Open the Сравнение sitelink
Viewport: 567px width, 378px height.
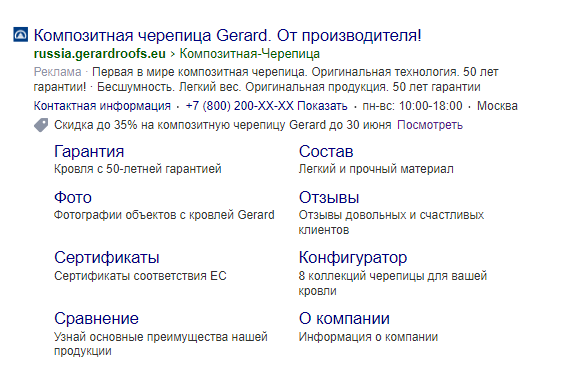pyautogui.click(x=97, y=318)
